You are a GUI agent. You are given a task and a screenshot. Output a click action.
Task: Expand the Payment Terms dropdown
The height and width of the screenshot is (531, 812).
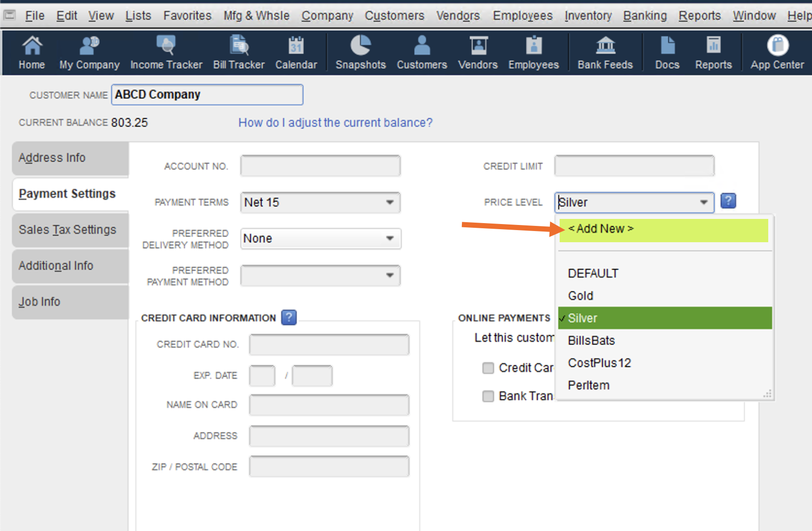(x=390, y=202)
